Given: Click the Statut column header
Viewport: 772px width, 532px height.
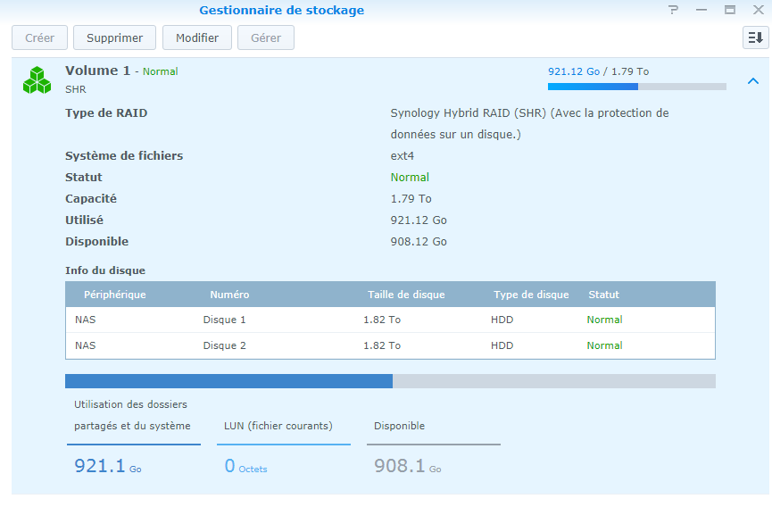Looking at the screenshot, I should pos(603,295).
